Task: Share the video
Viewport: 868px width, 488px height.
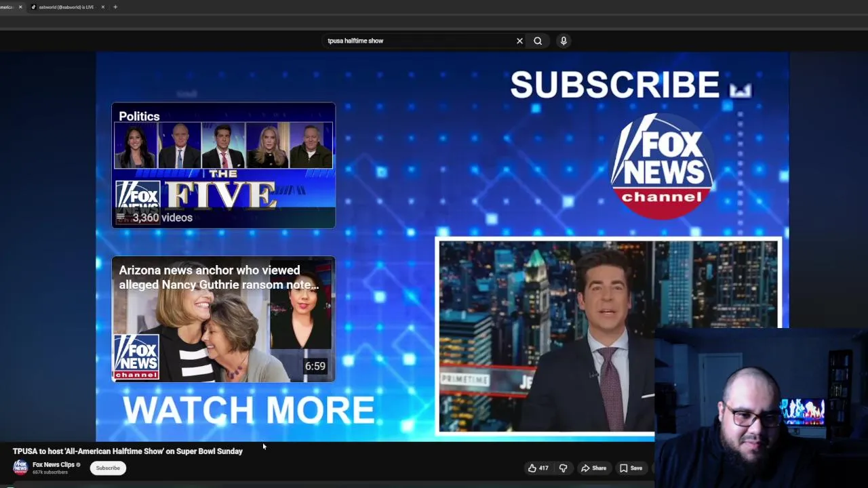Action: (593, 468)
